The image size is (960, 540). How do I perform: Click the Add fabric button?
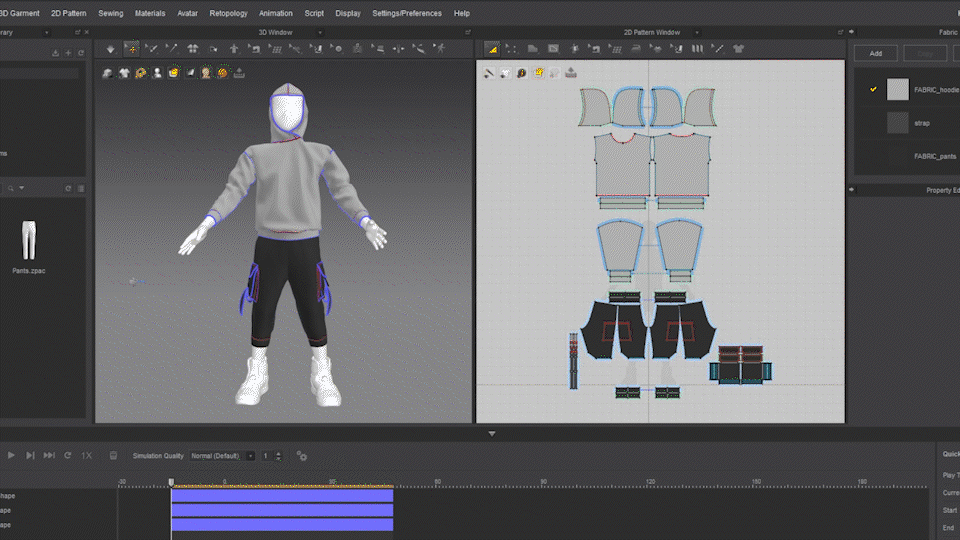coord(875,53)
